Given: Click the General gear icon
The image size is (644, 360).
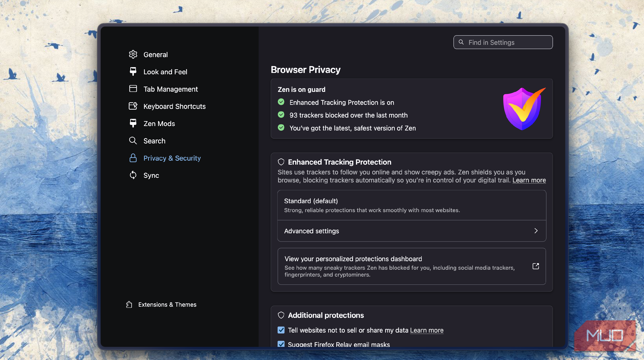Looking at the screenshot, I should [133, 54].
